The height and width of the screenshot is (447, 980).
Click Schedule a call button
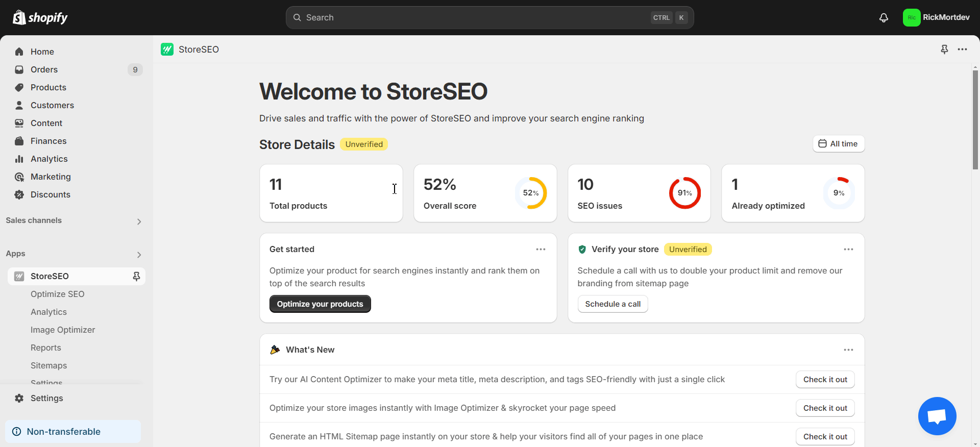[x=612, y=304]
